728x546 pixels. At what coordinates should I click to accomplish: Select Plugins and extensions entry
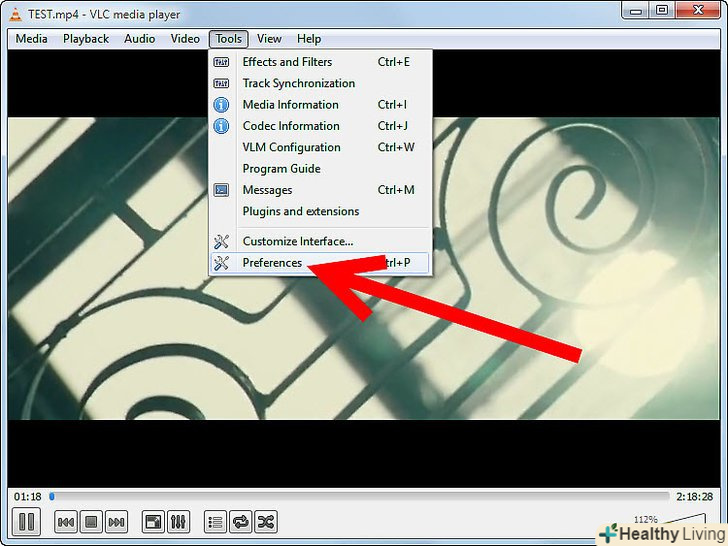[x=320, y=211]
